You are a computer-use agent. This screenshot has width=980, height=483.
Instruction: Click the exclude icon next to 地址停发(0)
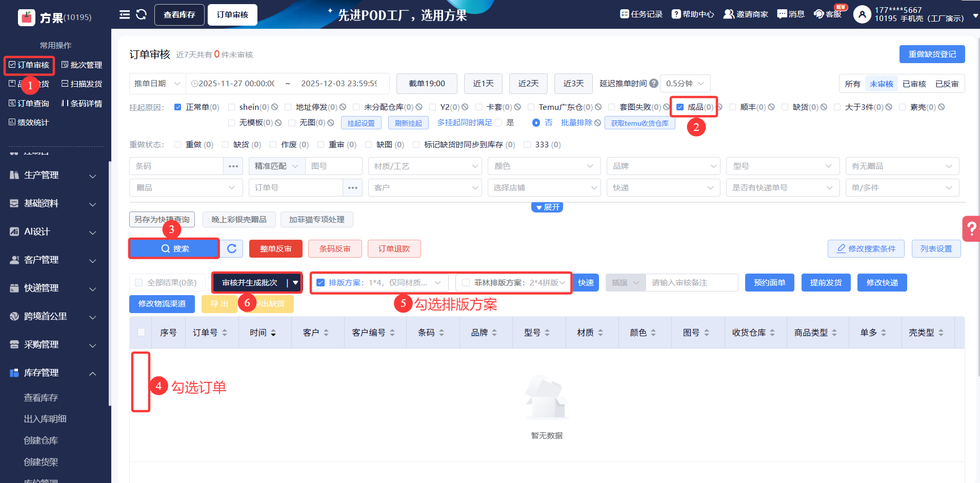(x=343, y=107)
